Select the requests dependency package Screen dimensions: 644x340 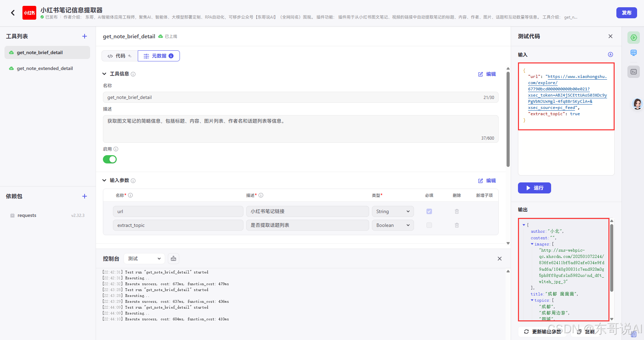[47, 216]
